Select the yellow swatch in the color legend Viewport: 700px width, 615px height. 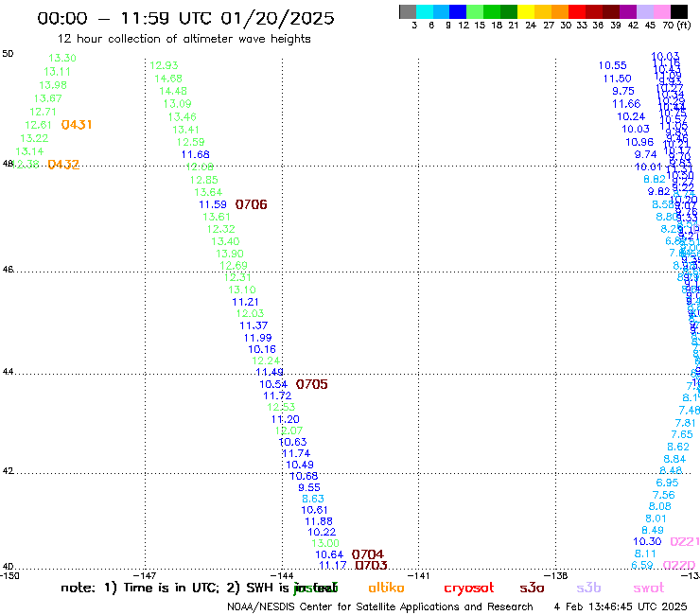525,11
